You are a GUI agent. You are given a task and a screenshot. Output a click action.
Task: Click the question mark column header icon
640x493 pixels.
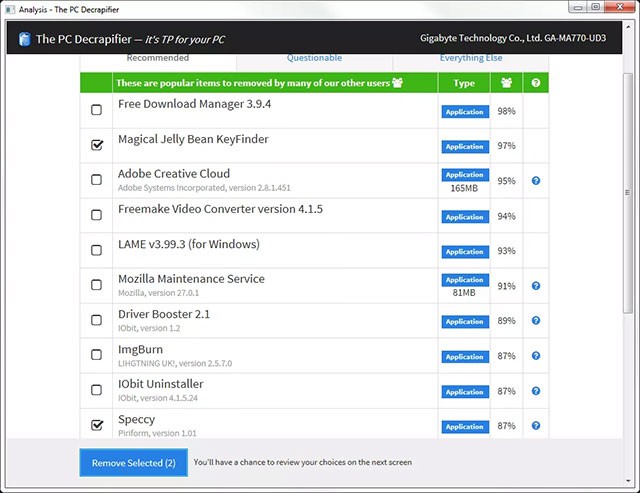tap(536, 83)
